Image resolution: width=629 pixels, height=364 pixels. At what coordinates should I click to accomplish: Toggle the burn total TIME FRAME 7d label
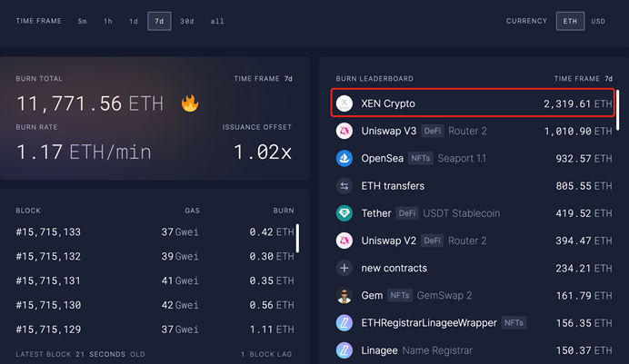coord(264,79)
